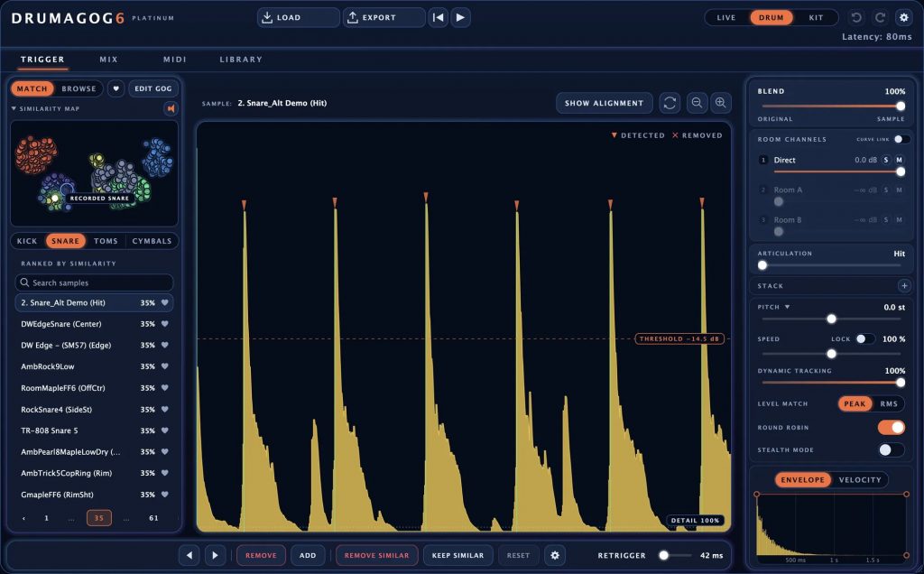
Task: Favorite 2. Snare_Alt Demo (Hit) heart
Action: coord(164,303)
